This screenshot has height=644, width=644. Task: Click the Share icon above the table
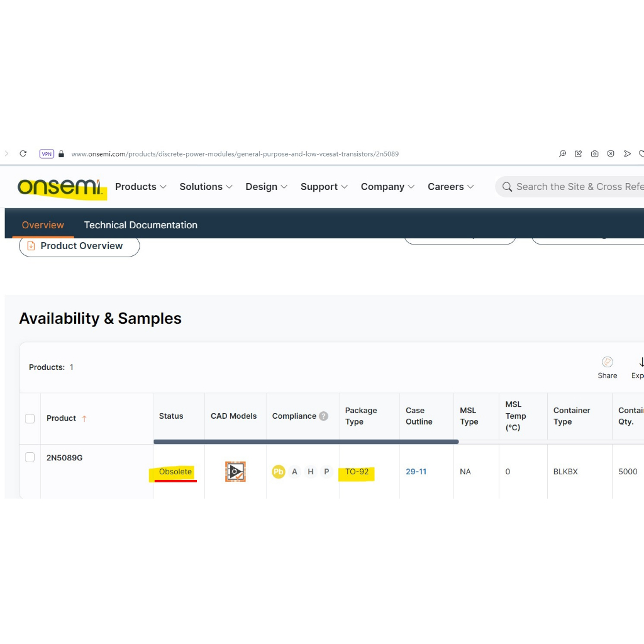(607, 367)
